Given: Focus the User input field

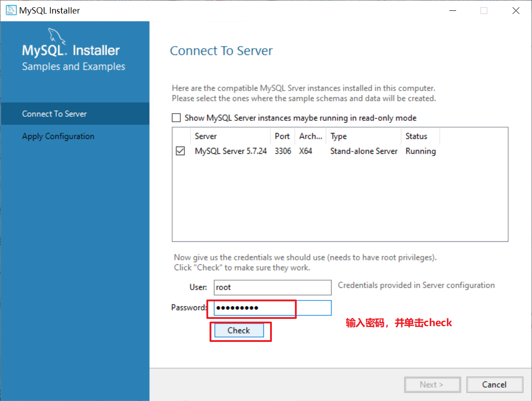Looking at the screenshot, I should 272,287.
